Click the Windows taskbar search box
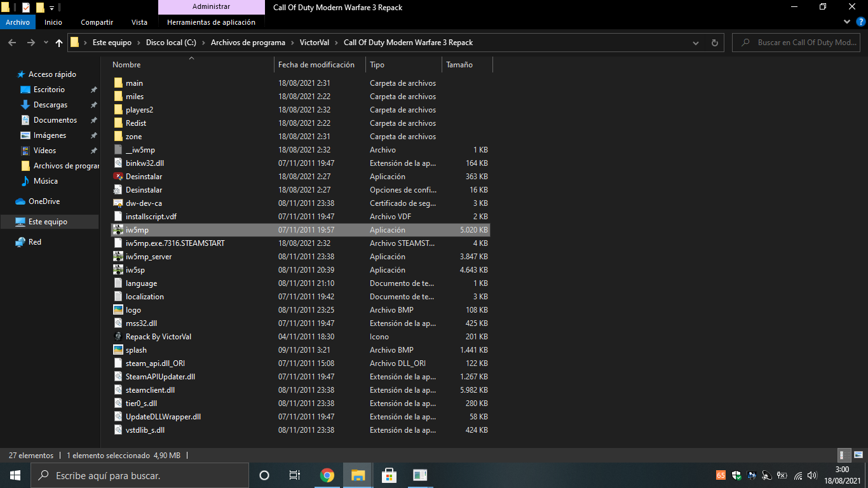The image size is (868, 488). [139, 475]
